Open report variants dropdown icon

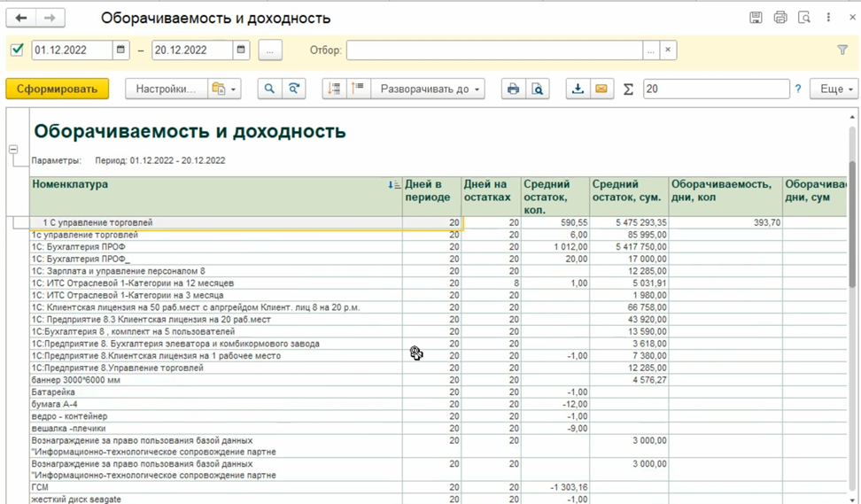pyautogui.click(x=224, y=89)
